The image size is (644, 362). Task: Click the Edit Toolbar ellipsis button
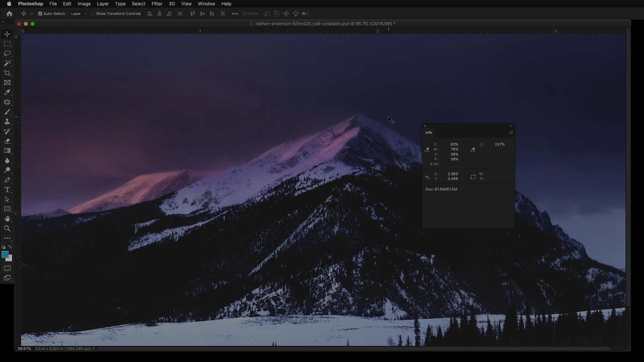coord(7,238)
